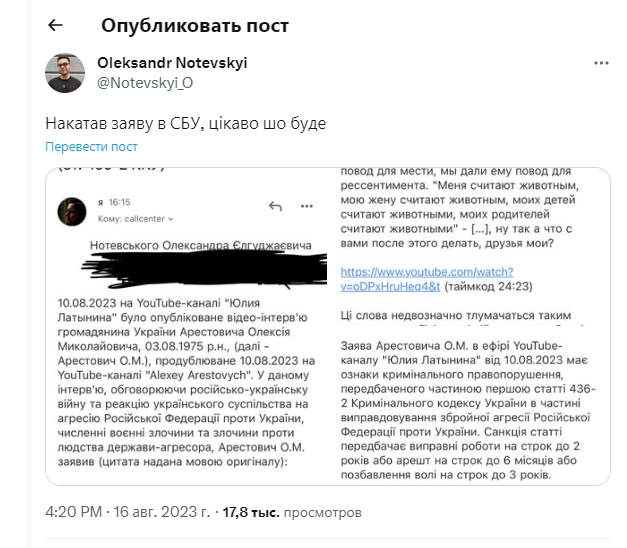Open the post's three-dot More menu
This screenshot has width=627, height=548.
click(601, 63)
